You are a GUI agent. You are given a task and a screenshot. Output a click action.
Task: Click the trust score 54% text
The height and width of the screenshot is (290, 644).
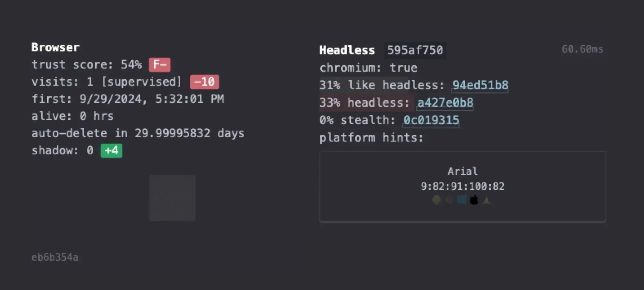click(x=87, y=65)
